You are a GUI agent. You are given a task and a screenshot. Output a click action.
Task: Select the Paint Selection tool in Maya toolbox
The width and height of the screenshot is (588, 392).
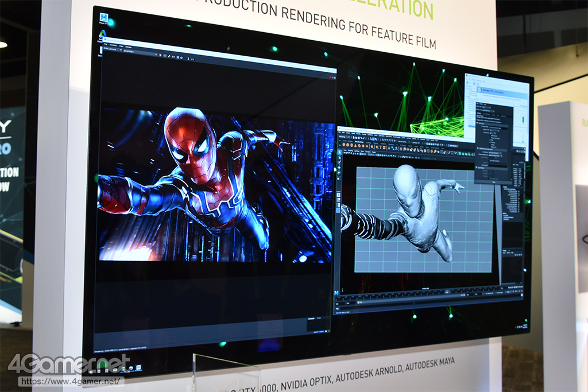339,162
